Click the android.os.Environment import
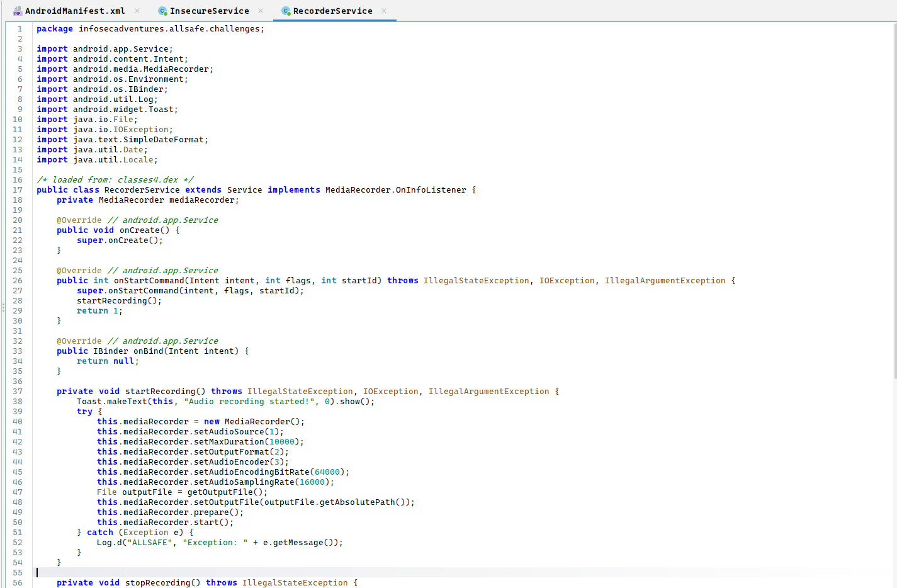This screenshot has height=588, width=897. pyautogui.click(x=128, y=79)
